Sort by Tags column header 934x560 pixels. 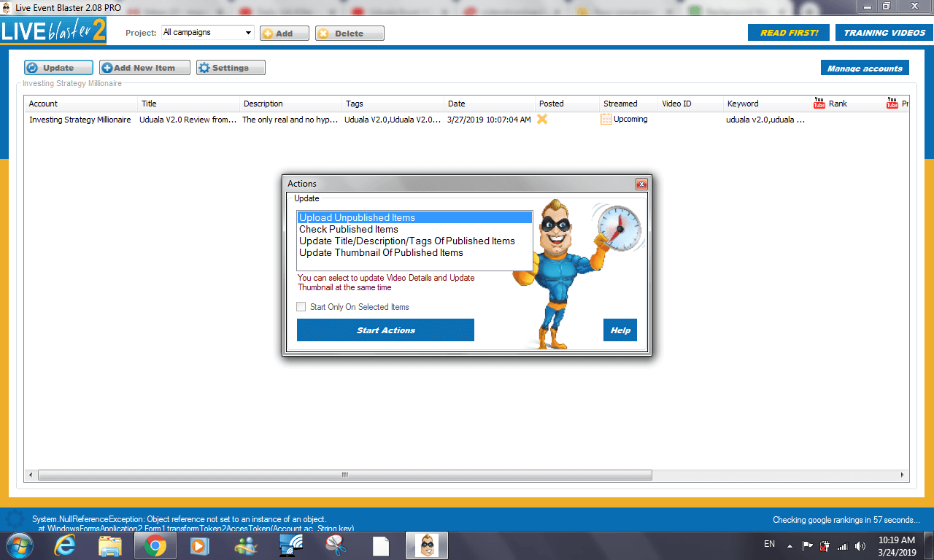point(393,104)
